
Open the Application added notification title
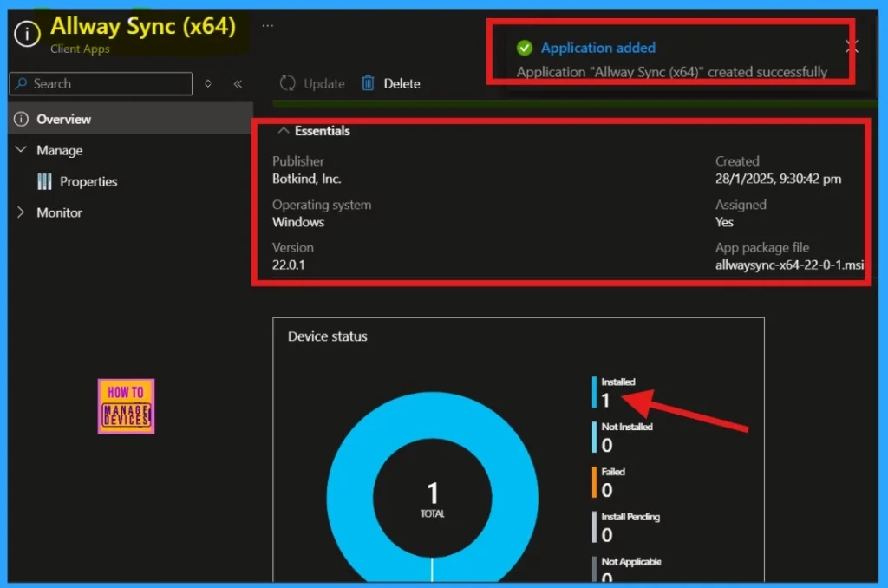click(x=598, y=49)
